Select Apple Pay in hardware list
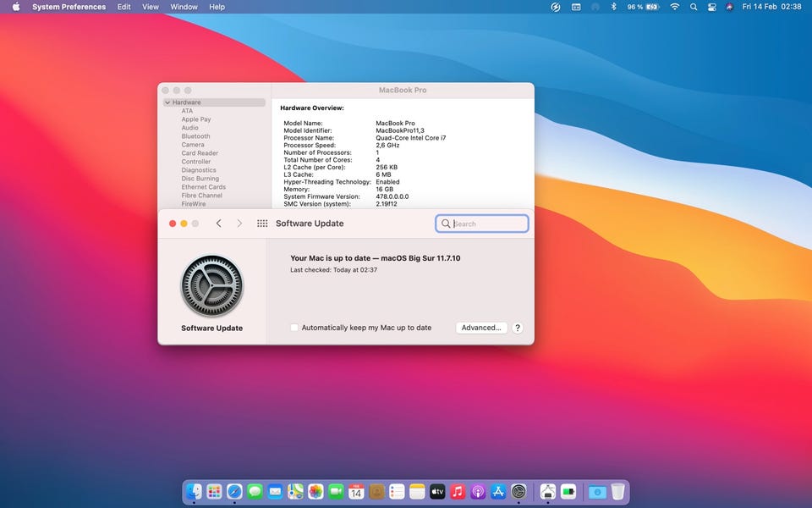812x508 pixels. pyautogui.click(x=196, y=119)
